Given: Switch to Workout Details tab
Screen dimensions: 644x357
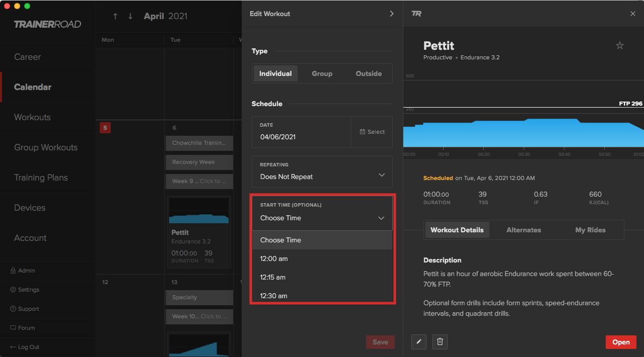Looking at the screenshot, I should (x=457, y=230).
